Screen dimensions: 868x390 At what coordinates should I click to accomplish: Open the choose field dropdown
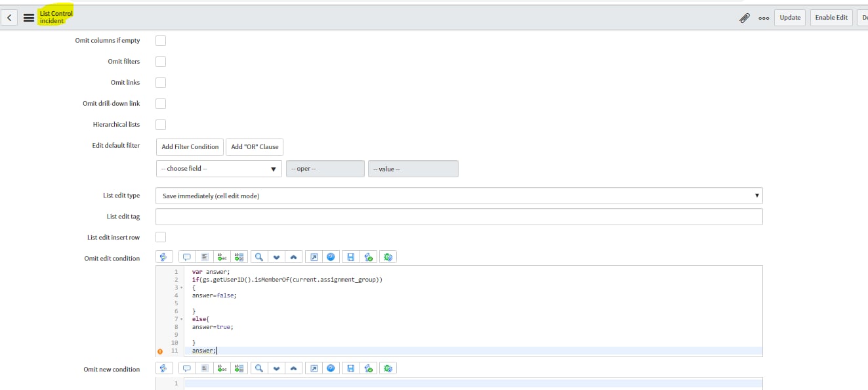point(219,169)
